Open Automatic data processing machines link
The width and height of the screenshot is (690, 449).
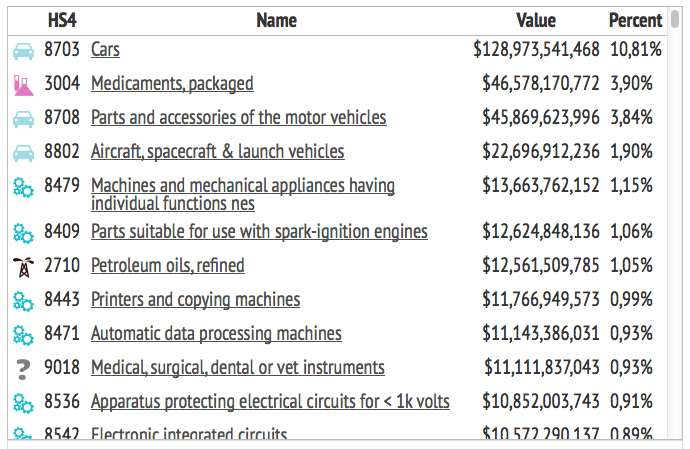[216, 333]
